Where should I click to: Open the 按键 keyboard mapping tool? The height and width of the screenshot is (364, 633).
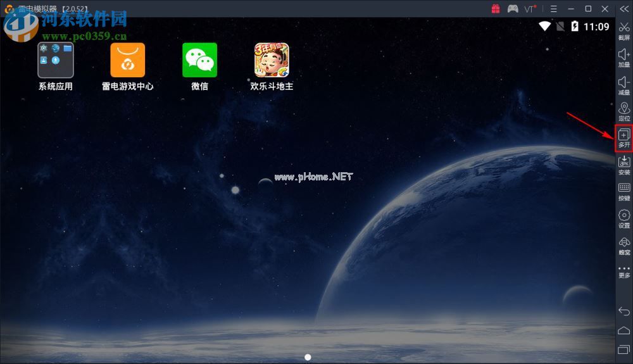pyautogui.click(x=624, y=192)
